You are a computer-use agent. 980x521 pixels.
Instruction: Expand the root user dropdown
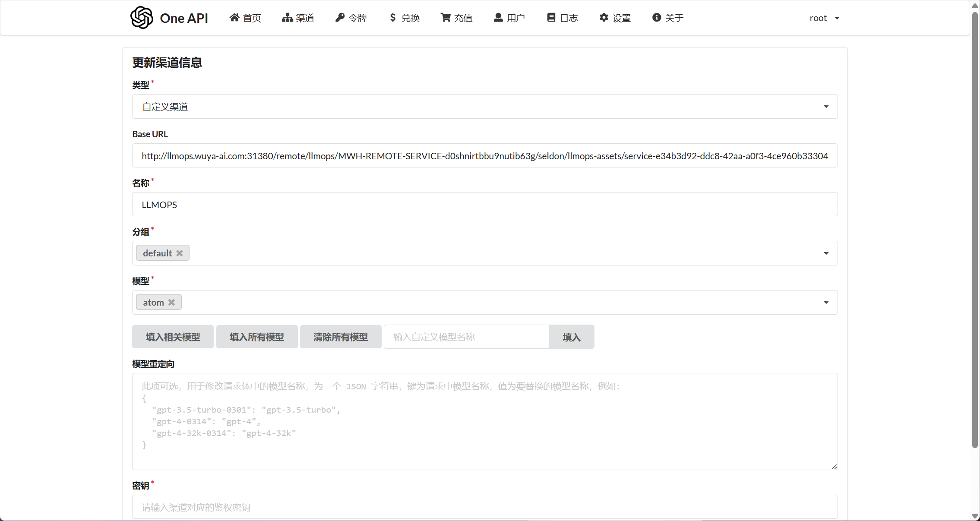point(824,18)
